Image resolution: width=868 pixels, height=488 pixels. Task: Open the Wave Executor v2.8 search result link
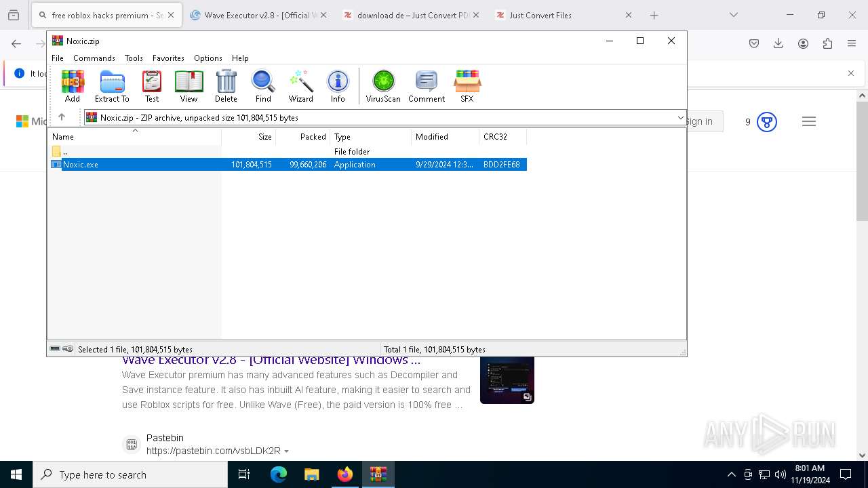pos(271,360)
